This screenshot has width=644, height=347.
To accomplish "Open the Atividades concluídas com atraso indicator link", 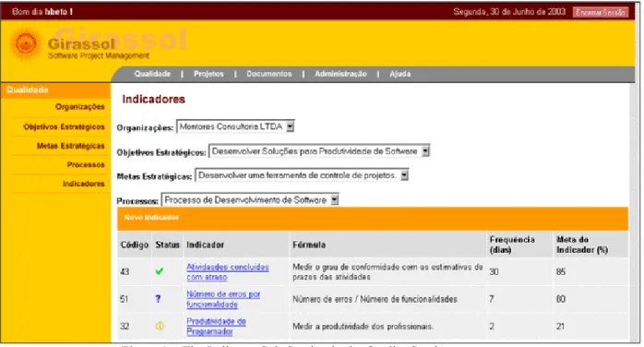I will tap(227, 272).
